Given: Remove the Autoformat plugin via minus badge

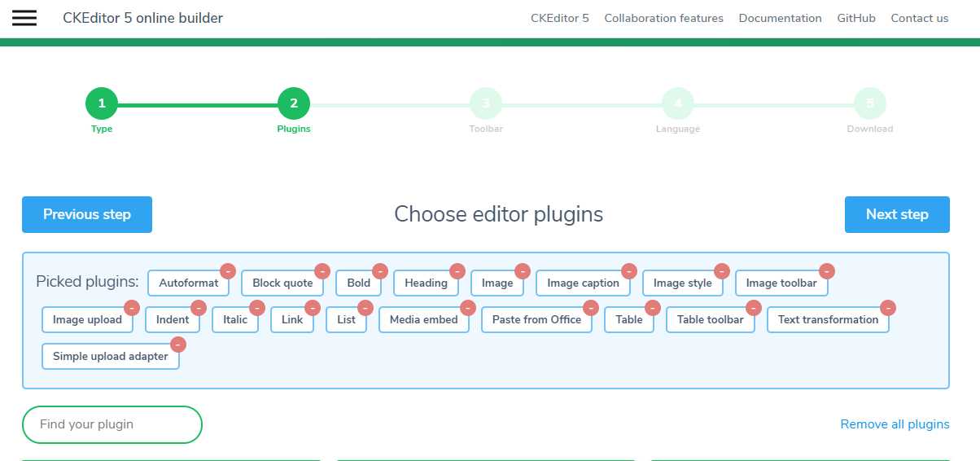Looking at the screenshot, I should click(228, 271).
